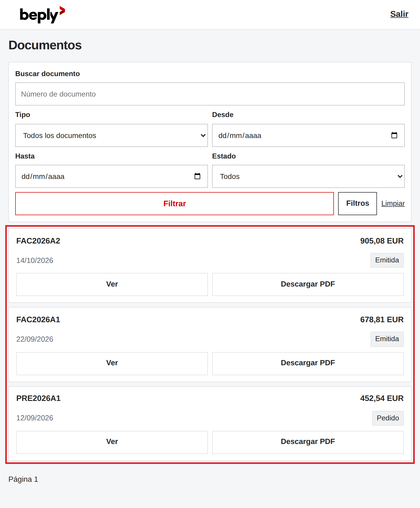View document FAC2026A1
Image resolution: width=420 pixels, height=508 pixels.
112,364
